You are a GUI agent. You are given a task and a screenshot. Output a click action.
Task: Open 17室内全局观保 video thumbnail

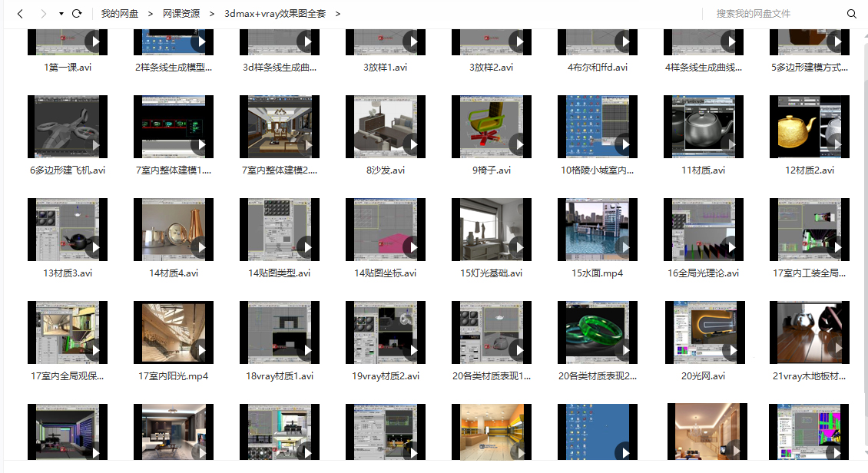pyautogui.click(x=68, y=332)
